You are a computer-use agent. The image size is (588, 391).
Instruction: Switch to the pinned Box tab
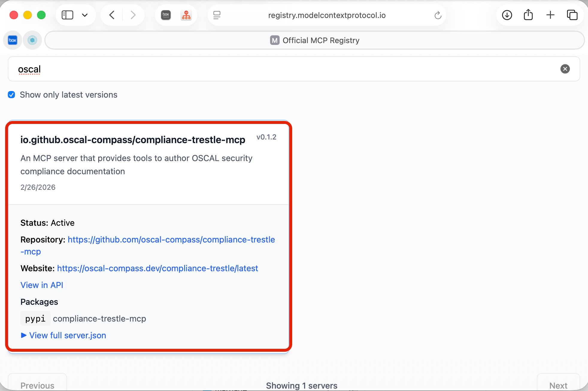coord(13,40)
